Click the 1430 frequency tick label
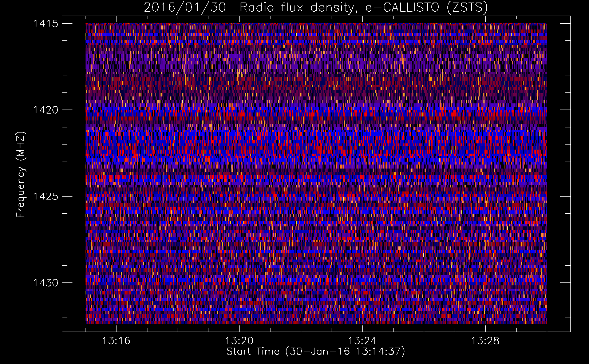Screen dimensions: 589x364 [46, 283]
